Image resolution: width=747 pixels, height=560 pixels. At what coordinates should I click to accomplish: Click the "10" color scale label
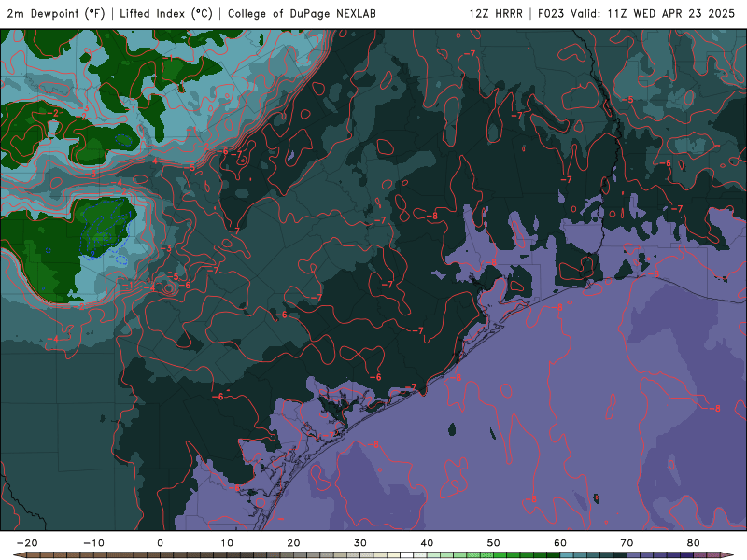coord(227,543)
